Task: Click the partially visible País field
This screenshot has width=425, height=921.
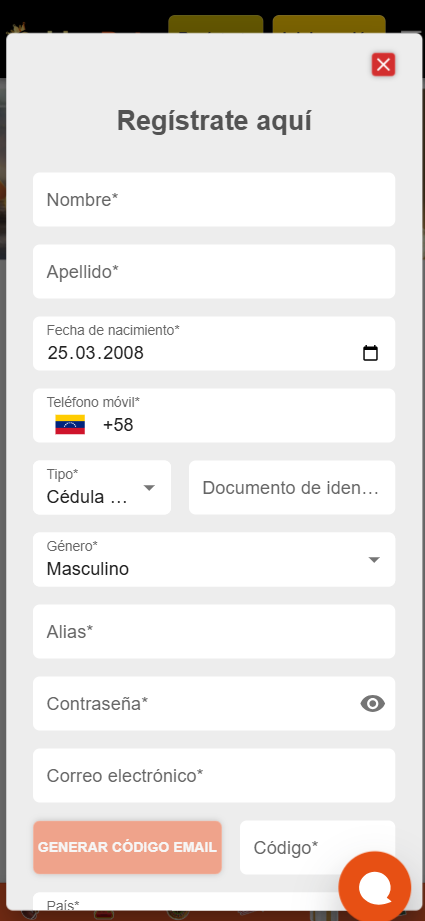Action: 214,902
